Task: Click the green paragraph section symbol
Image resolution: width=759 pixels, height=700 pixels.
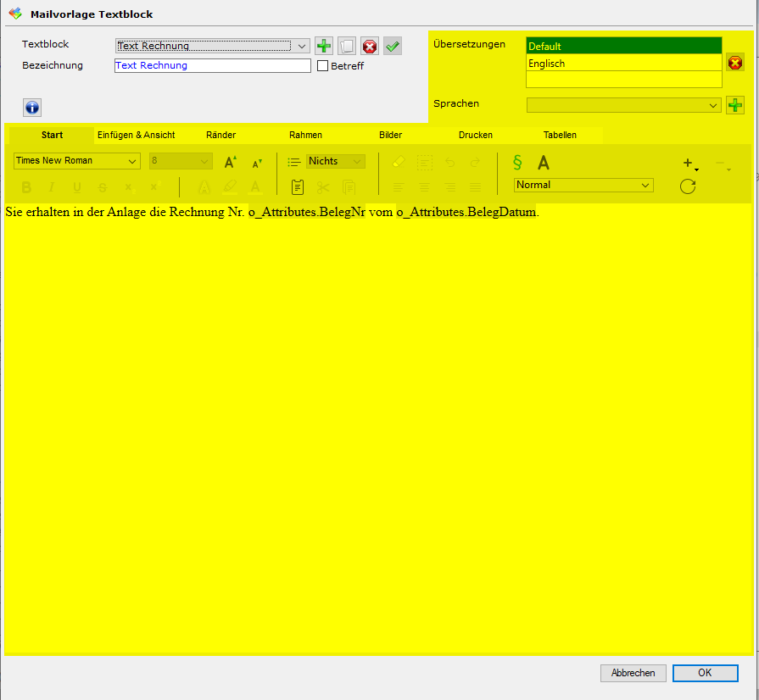Action: 517,162
